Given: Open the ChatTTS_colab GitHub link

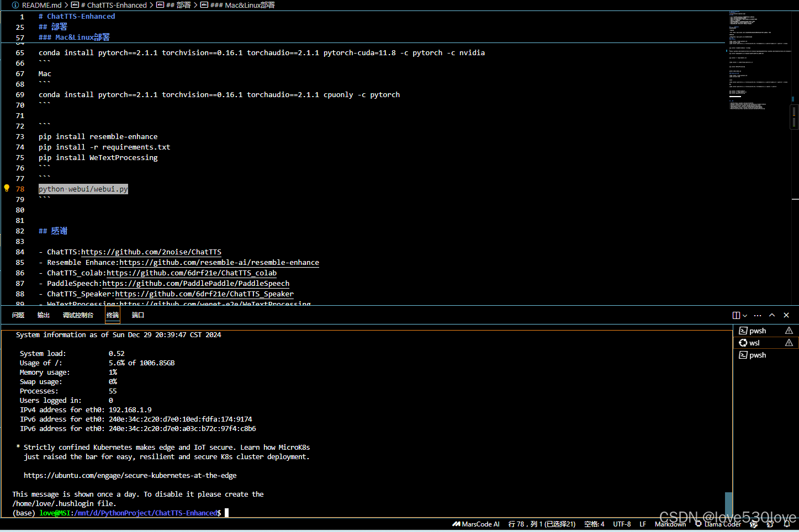Looking at the screenshot, I should click(192, 273).
